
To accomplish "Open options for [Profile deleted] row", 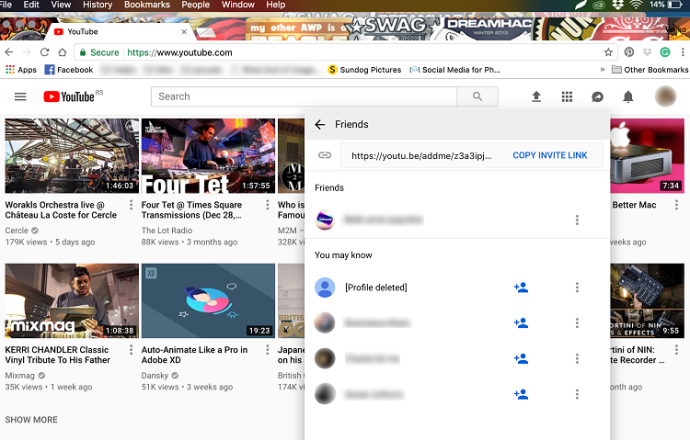I will [577, 287].
